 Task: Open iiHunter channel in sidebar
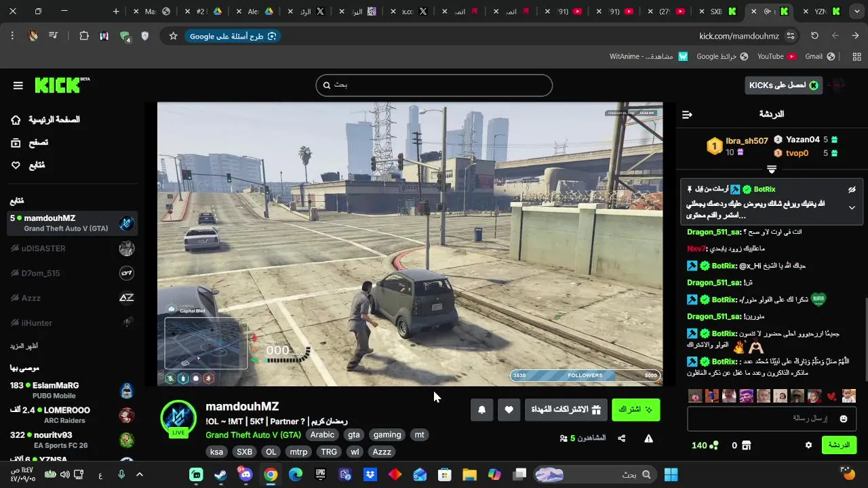pyautogui.click(x=72, y=323)
